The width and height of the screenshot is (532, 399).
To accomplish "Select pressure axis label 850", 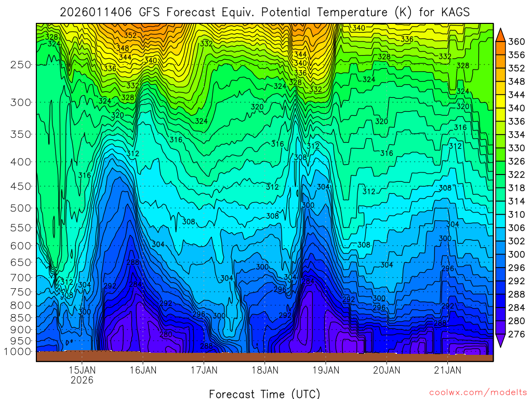I will click(x=20, y=317).
